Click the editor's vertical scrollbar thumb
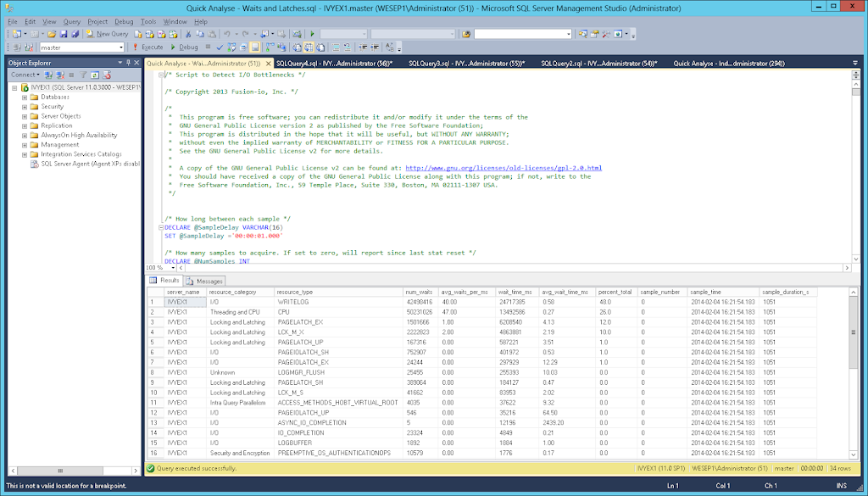Image resolution: width=868 pixels, height=496 pixels. pos(856,92)
